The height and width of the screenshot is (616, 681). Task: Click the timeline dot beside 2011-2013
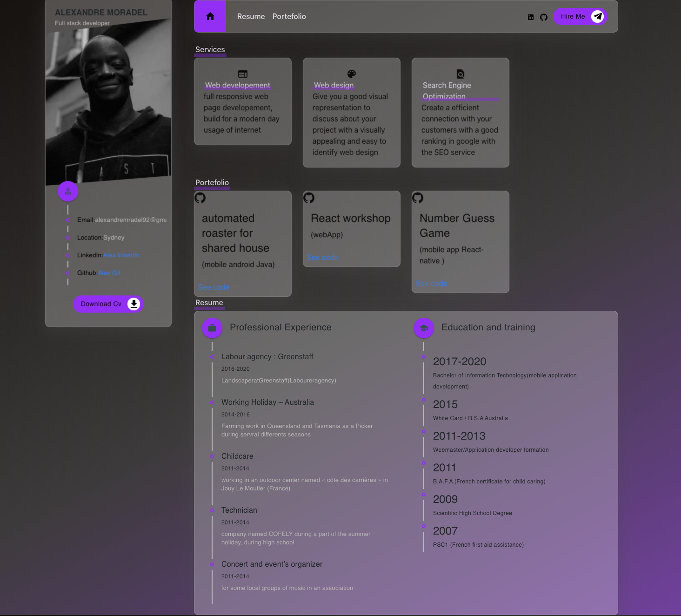(x=424, y=431)
